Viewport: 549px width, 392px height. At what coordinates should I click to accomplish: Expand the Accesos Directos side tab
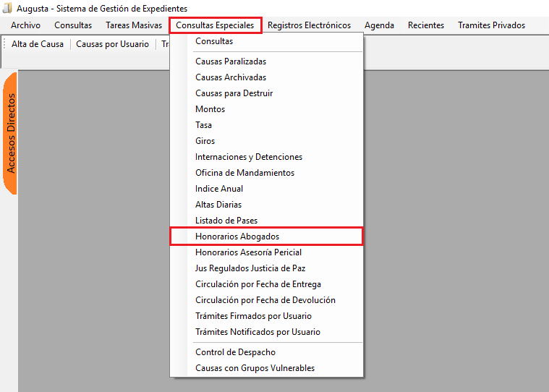[11, 133]
